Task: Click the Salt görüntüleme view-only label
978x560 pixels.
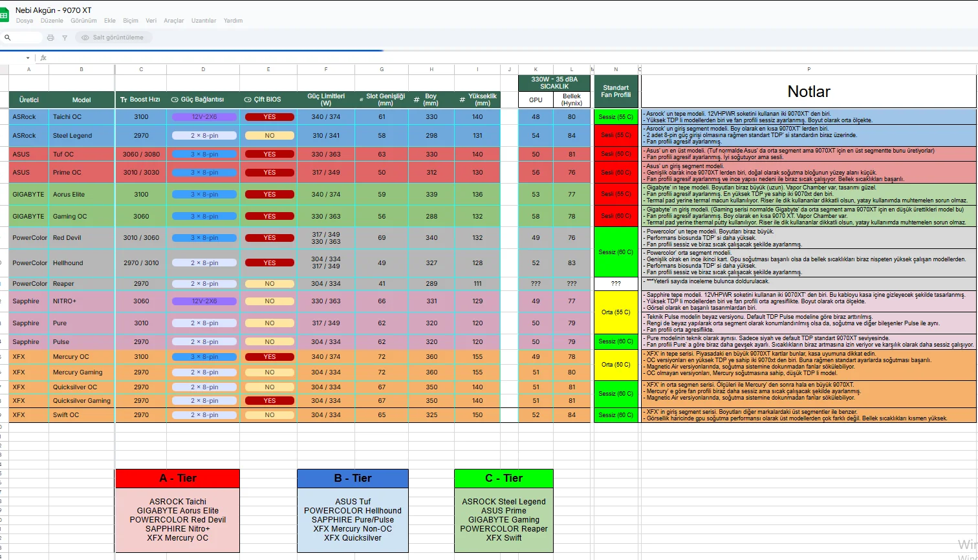Action: [x=118, y=38]
